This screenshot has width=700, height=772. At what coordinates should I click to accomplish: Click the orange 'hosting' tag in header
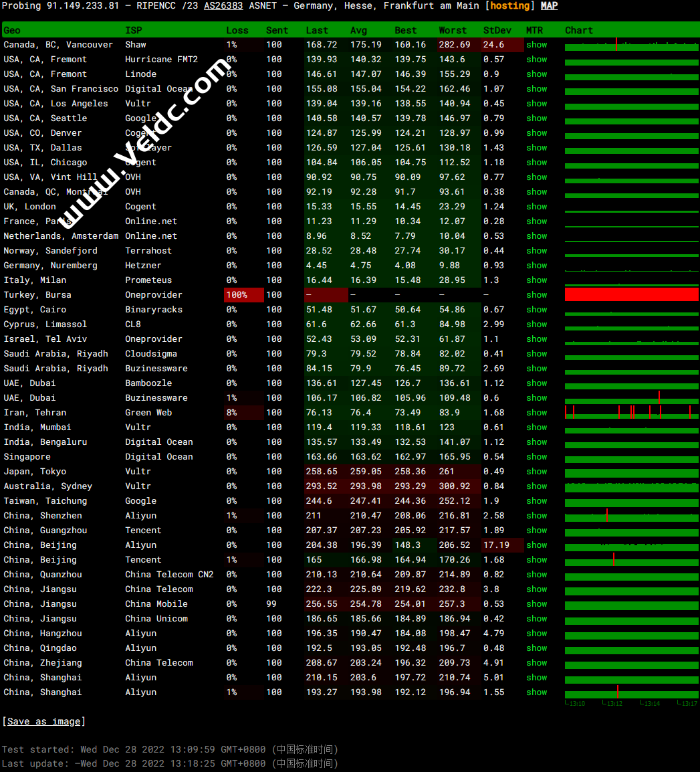510,6
